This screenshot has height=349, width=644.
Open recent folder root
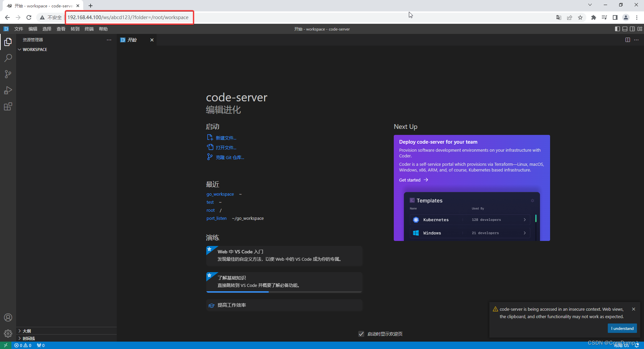[211, 210]
